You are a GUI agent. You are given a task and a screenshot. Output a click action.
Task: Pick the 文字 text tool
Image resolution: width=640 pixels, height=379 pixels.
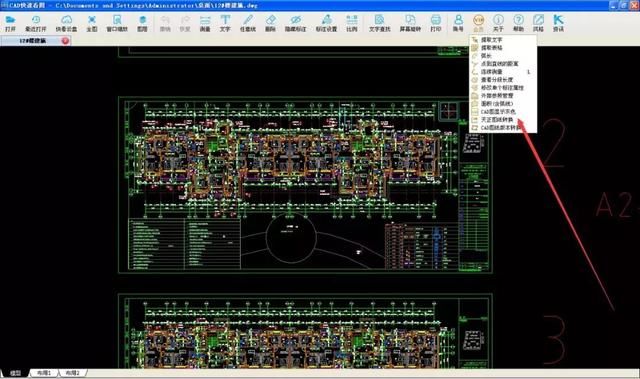(225, 23)
